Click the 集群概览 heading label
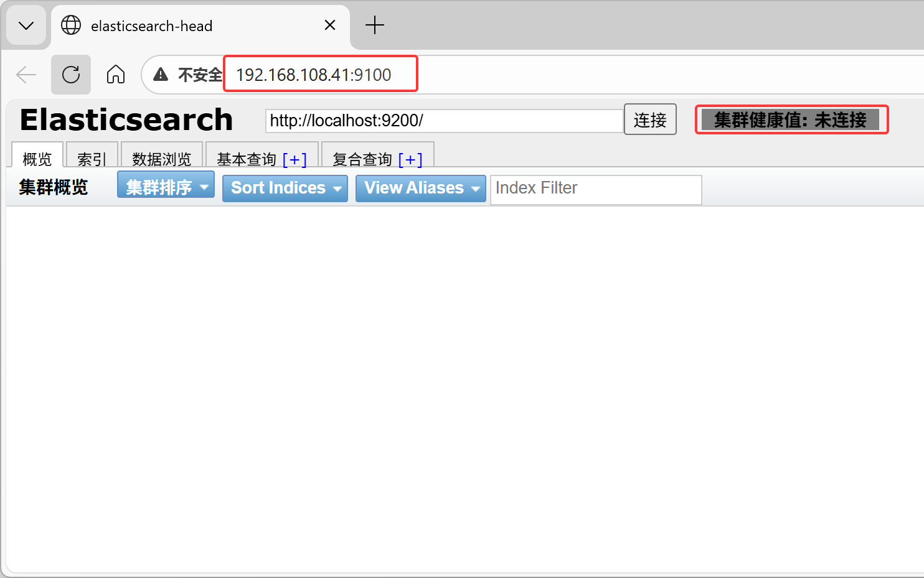This screenshot has width=924, height=578. point(54,187)
